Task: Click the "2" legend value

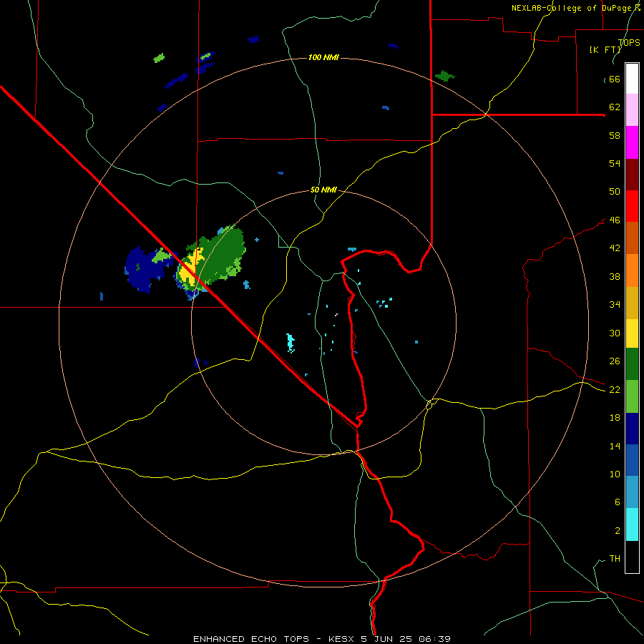Action: [x=617, y=530]
